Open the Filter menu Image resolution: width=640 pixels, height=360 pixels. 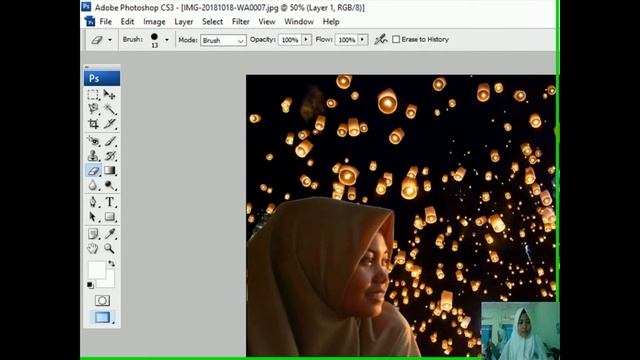[240, 22]
